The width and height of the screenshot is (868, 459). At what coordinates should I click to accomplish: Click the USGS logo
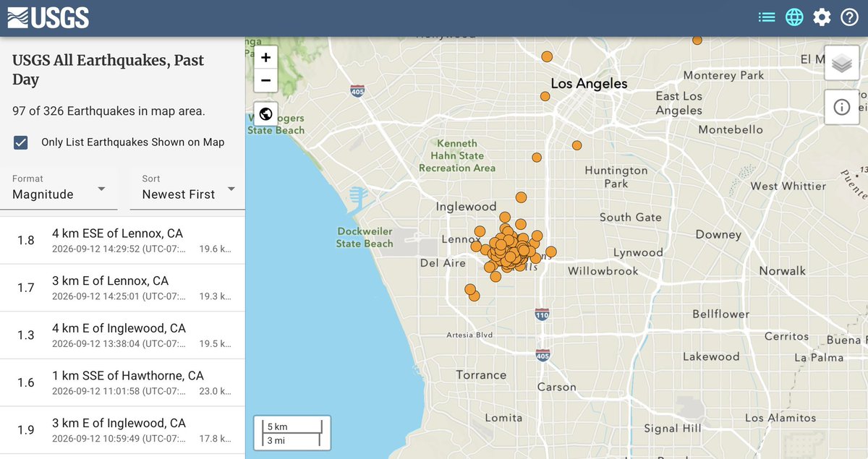(x=48, y=17)
